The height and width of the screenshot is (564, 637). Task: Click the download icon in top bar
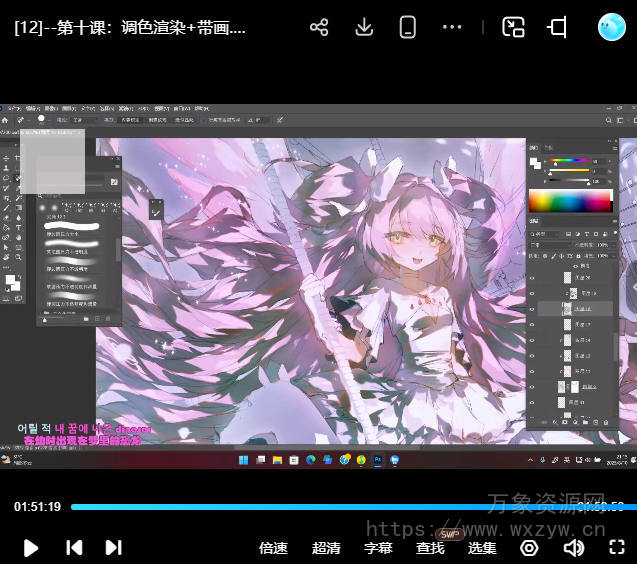[x=364, y=28]
